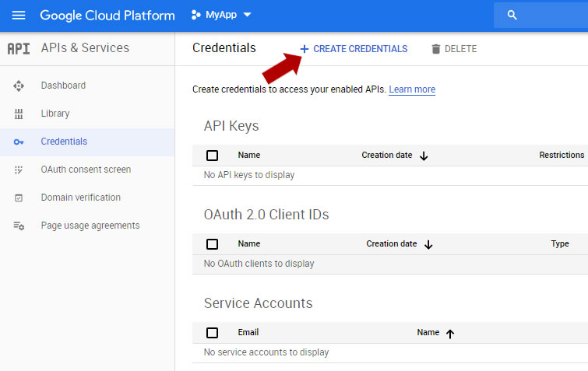Select all Service Accounts checkbox

pyautogui.click(x=213, y=332)
